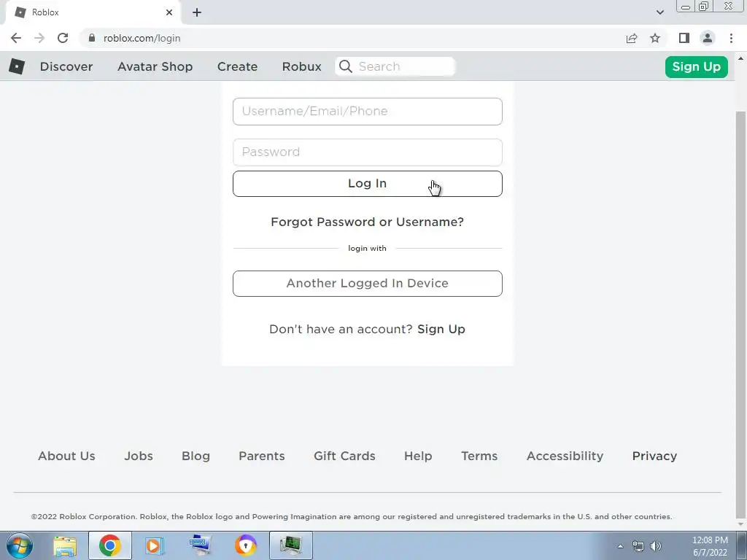
Task: Open the monitor app in the taskbar
Action: point(290,545)
